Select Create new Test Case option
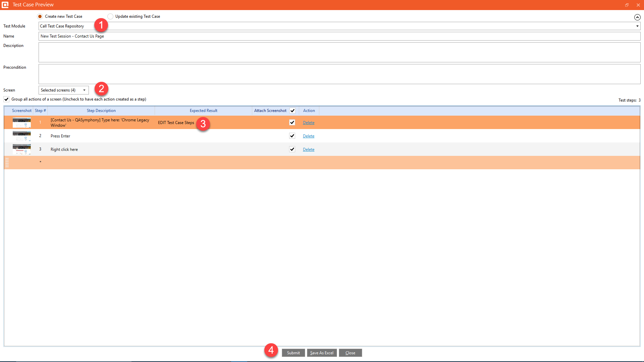The image size is (644, 362). coord(40,16)
